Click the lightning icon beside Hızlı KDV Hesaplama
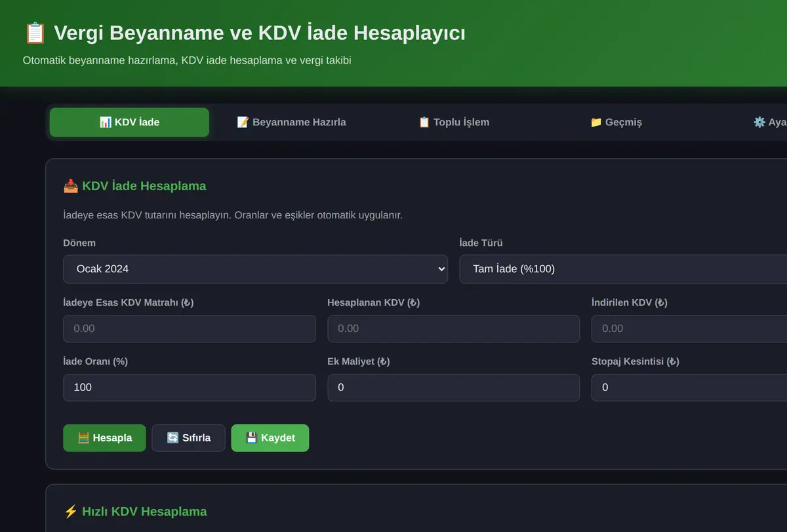This screenshot has width=787, height=532. [x=70, y=512]
